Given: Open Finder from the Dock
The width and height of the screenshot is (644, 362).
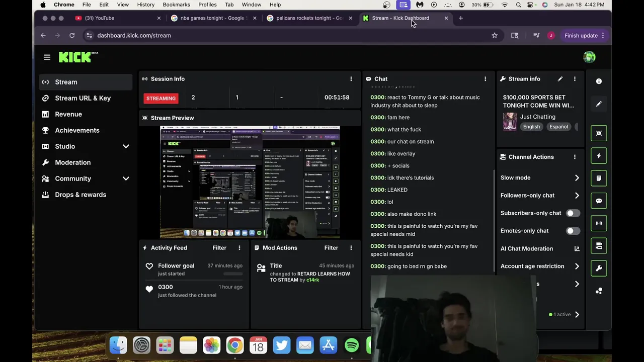Looking at the screenshot, I should coord(118,345).
